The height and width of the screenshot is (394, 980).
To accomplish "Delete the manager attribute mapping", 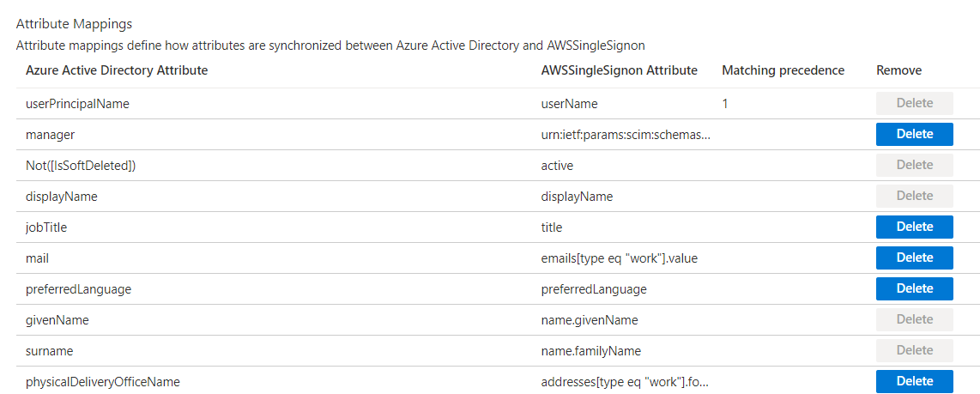I will tap(914, 134).
